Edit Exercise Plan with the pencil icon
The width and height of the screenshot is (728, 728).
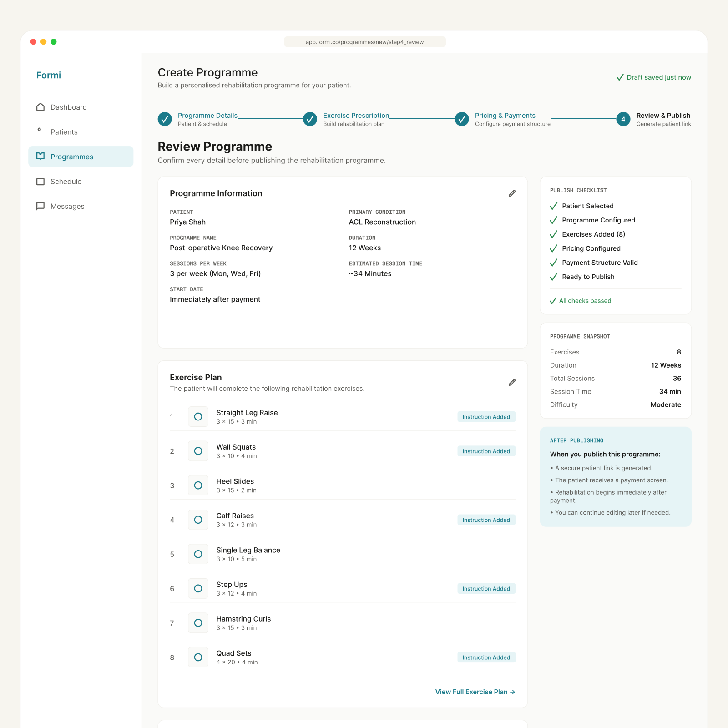click(512, 382)
